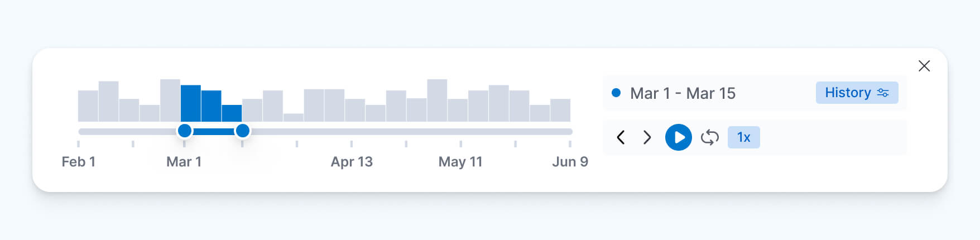Toggle the loop playback icon
This screenshot has width=980, height=240.
[x=709, y=137]
